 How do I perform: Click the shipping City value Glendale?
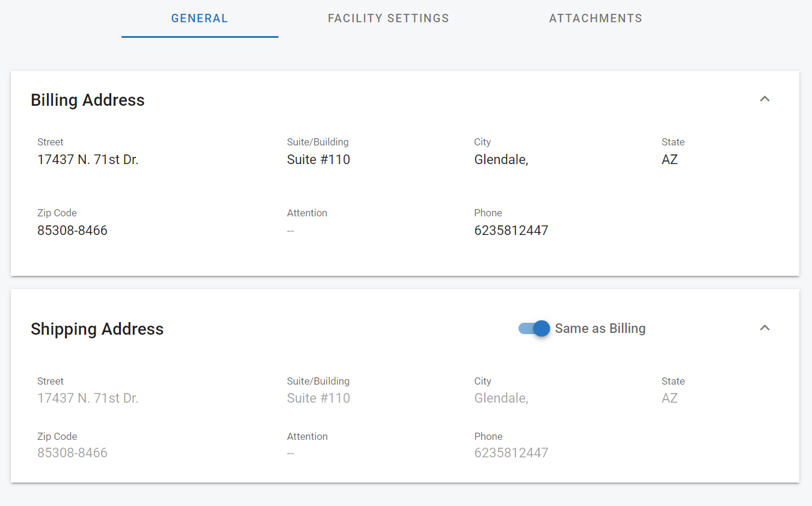point(501,398)
